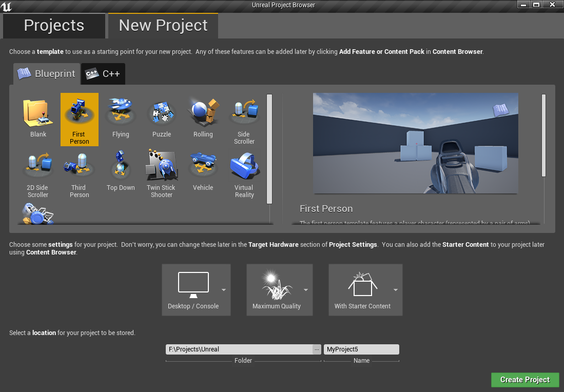Open the Blueprint templates tab
564x392 pixels.
point(47,74)
